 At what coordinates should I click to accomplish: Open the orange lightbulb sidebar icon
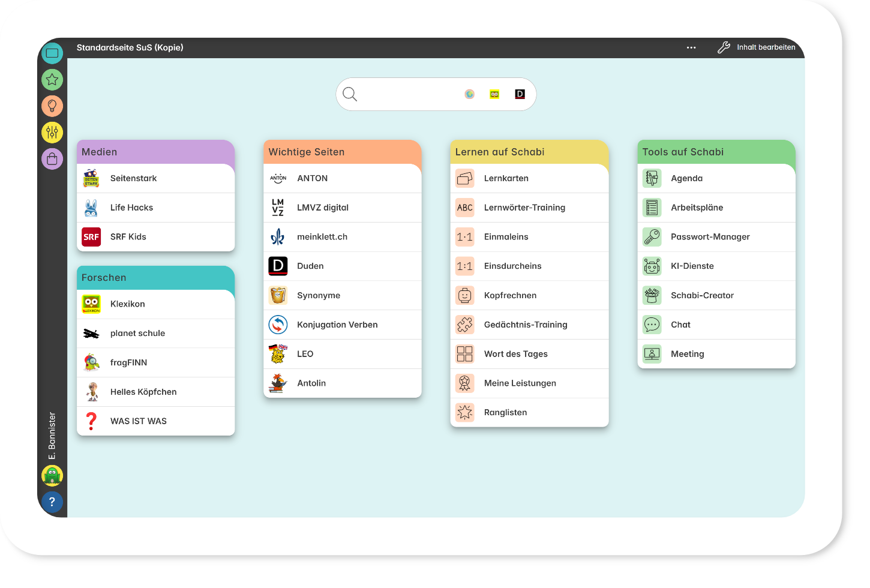click(52, 106)
